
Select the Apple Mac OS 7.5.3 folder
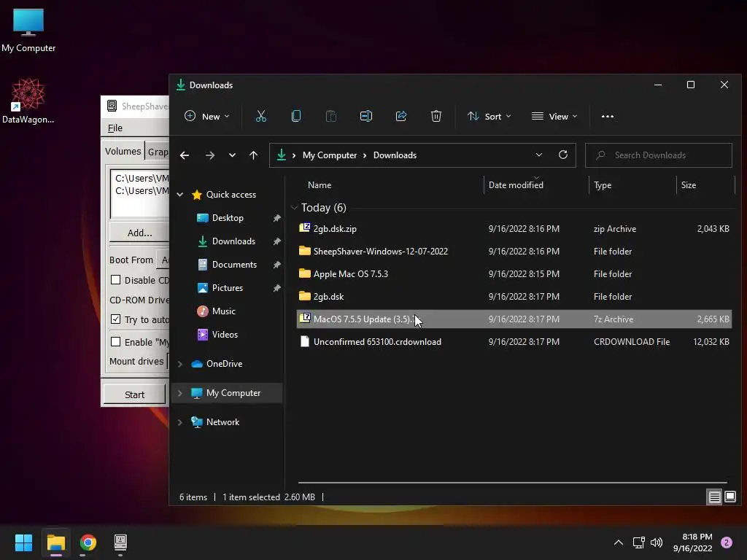click(x=514, y=274)
